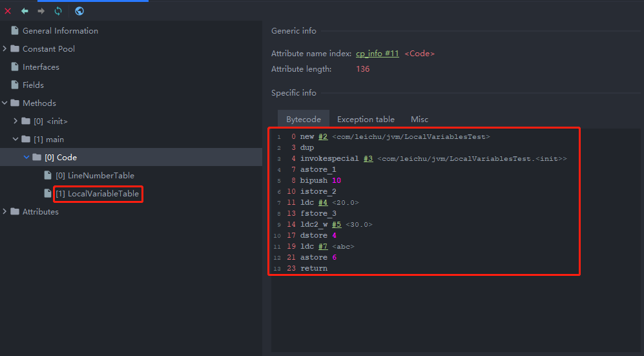Collapse the main method node
This screenshot has height=356, width=644.
[x=16, y=140]
